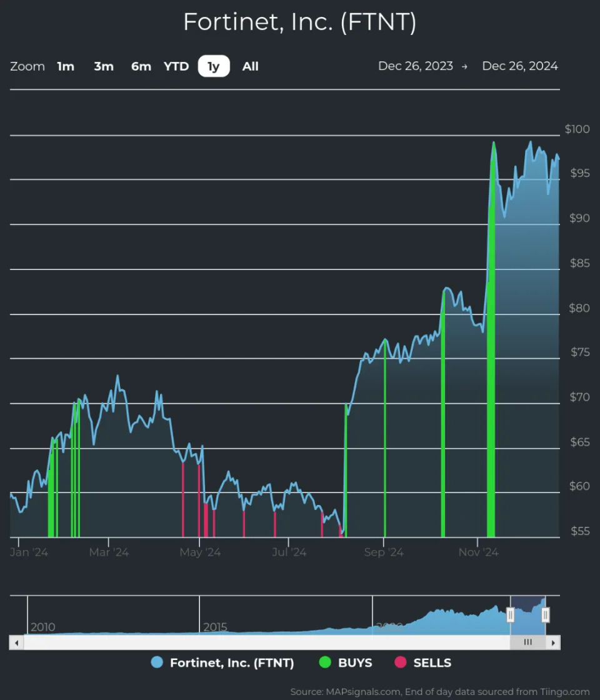Click the $65 axis label
This screenshot has width=600, height=700.
(580, 442)
